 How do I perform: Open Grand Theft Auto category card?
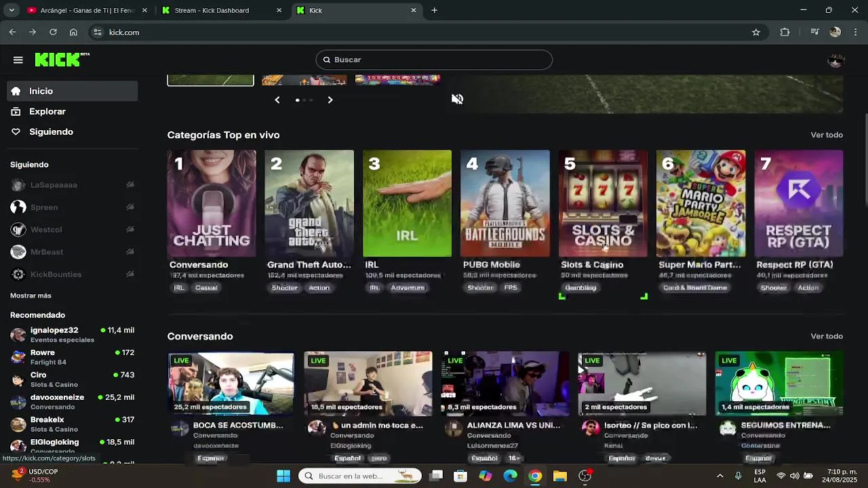pyautogui.click(x=309, y=203)
